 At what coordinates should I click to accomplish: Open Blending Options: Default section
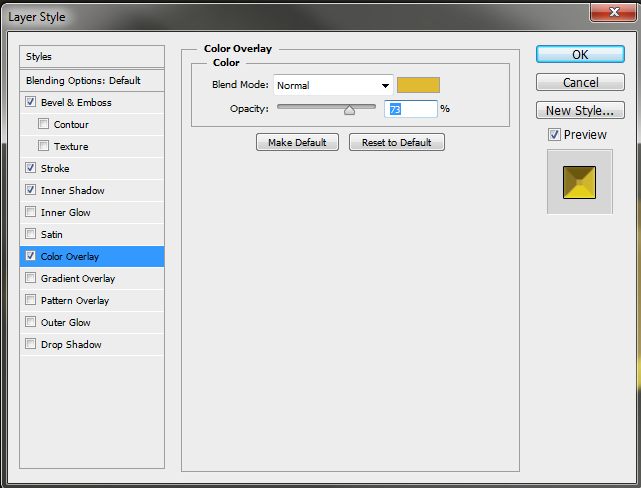pyautogui.click(x=92, y=80)
